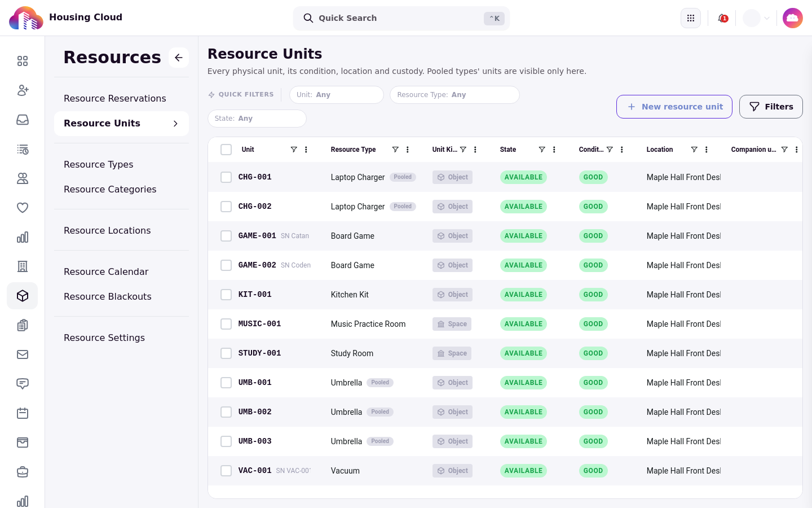Select the VAC-001 row checkbox

click(x=226, y=471)
